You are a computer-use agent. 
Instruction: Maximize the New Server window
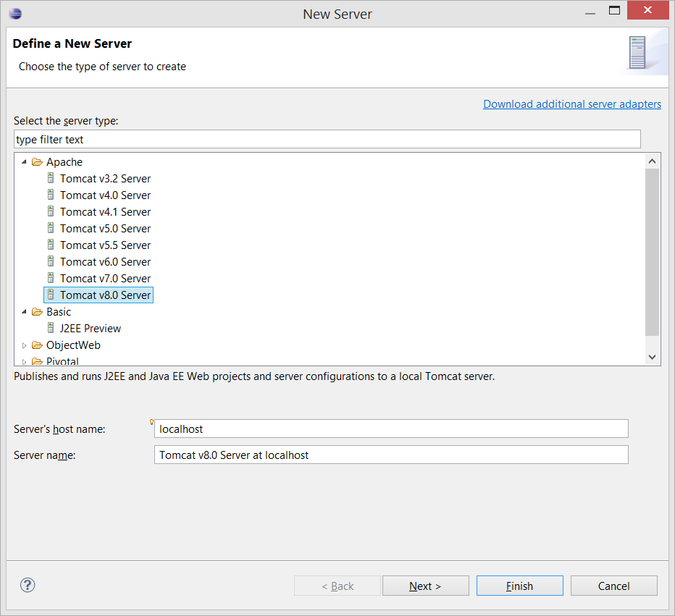tap(614, 10)
